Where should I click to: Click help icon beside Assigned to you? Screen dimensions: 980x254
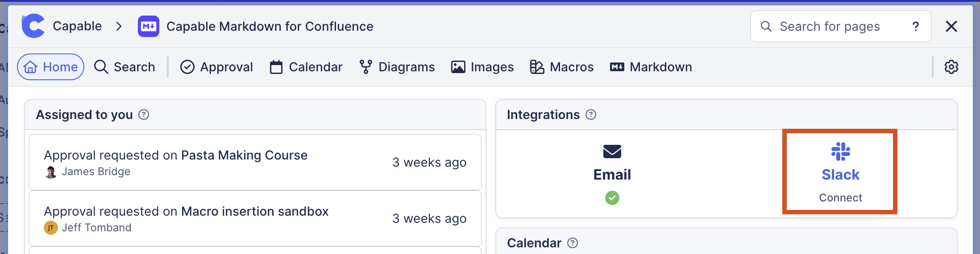click(144, 115)
